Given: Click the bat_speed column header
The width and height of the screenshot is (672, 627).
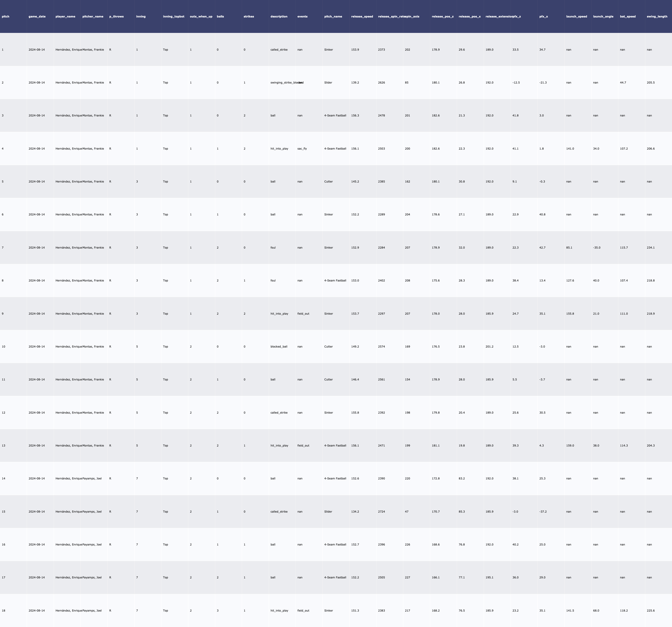Looking at the screenshot, I should click(x=628, y=17).
